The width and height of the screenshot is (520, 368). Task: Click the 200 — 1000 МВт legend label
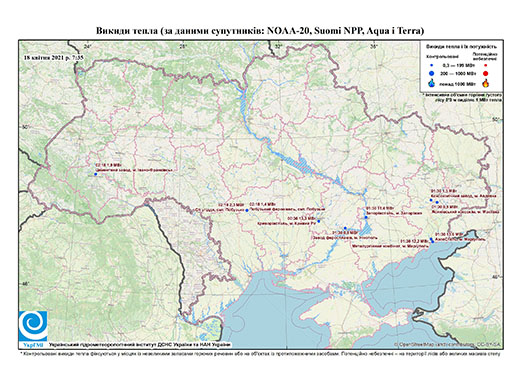[x=459, y=73]
